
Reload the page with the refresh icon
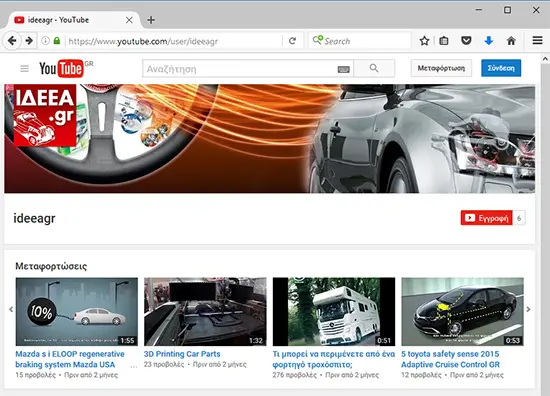(292, 41)
